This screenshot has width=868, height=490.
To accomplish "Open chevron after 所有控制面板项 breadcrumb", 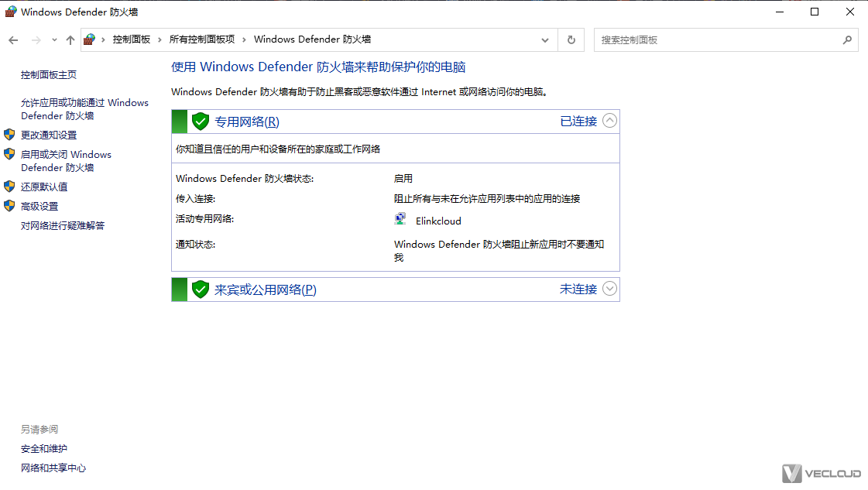I will (244, 39).
